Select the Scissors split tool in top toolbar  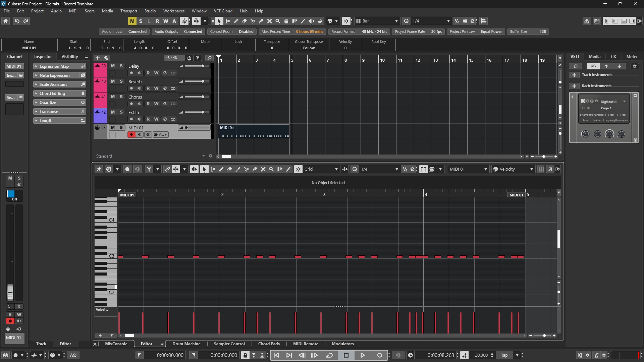[x=253, y=21]
